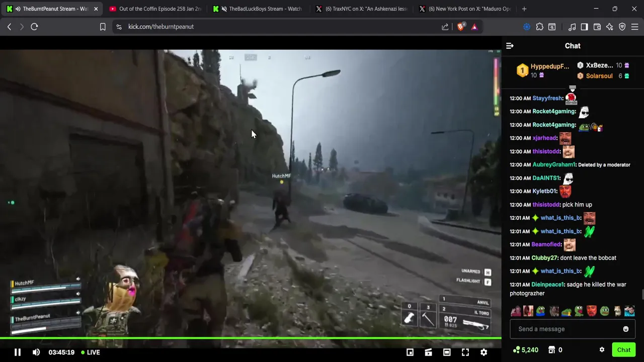This screenshot has width=644, height=362.
Task: Enter fullscreen video mode
Action: pos(465,352)
